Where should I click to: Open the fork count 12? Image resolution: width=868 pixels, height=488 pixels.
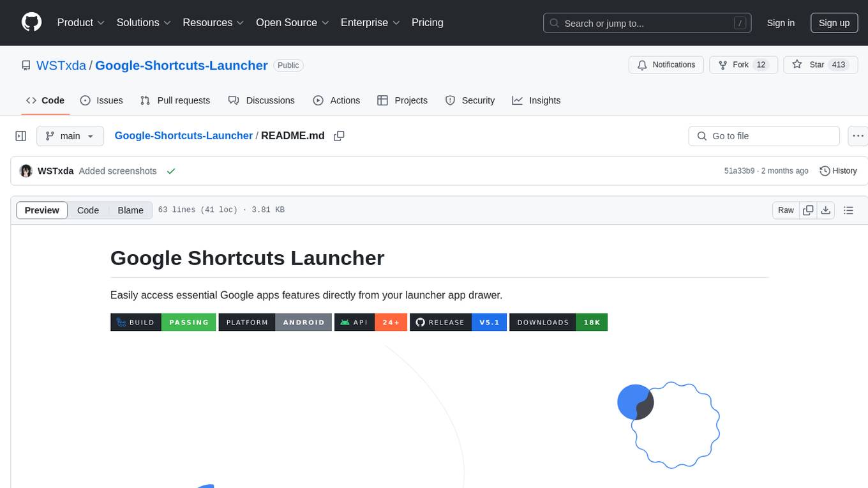tap(760, 65)
